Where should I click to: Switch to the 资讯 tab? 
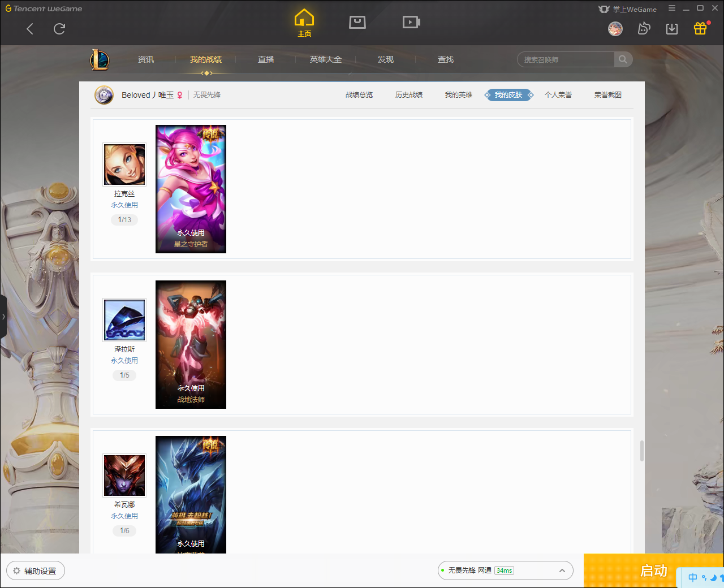tap(146, 59)
